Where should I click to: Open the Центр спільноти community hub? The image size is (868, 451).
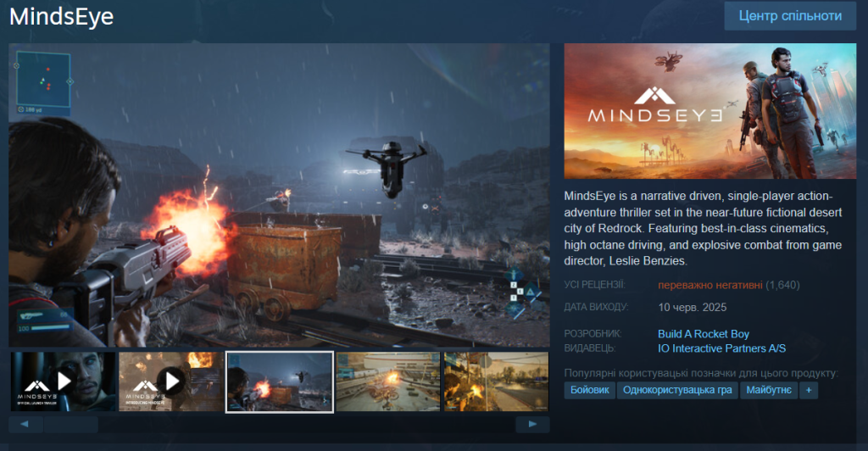point(790,16)
